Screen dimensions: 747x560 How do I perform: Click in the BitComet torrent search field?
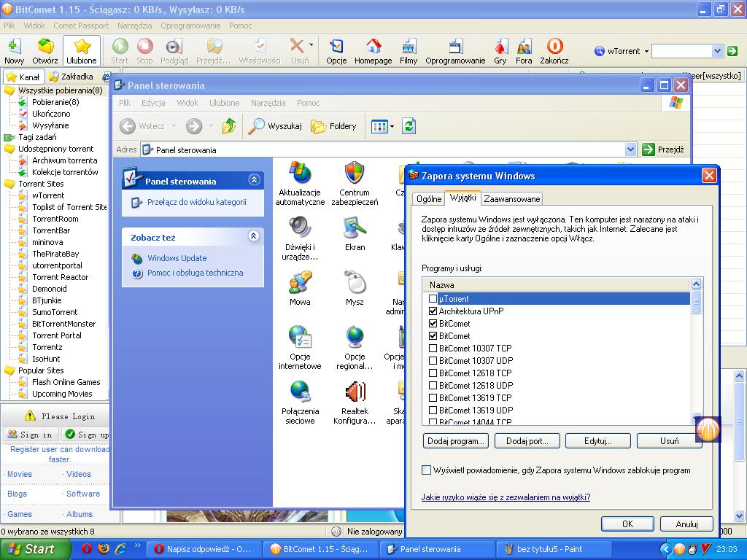coord(682,51)
